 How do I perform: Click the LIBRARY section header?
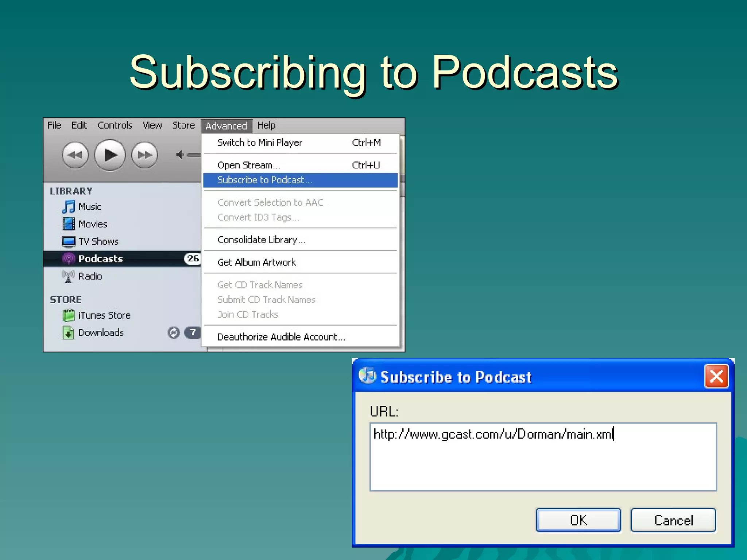tap(71, 191)
